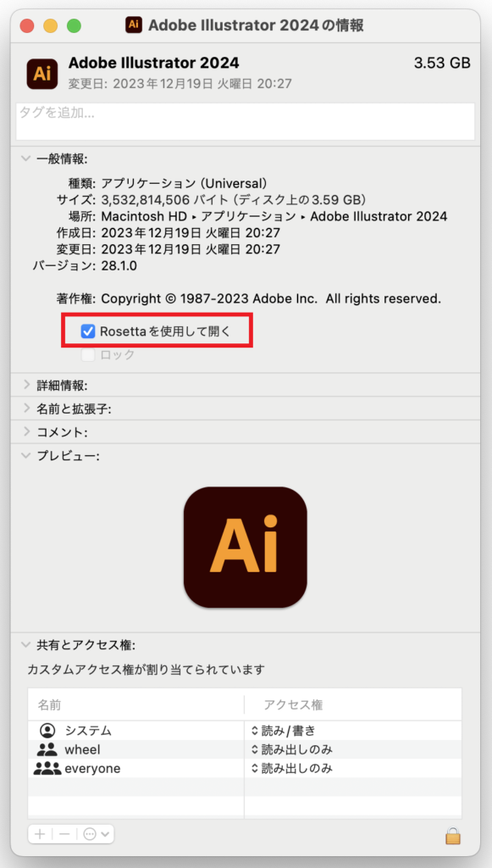
Task: Uncheck the Rosettaを使用して開く checkbox
Action: pos(88,331)
